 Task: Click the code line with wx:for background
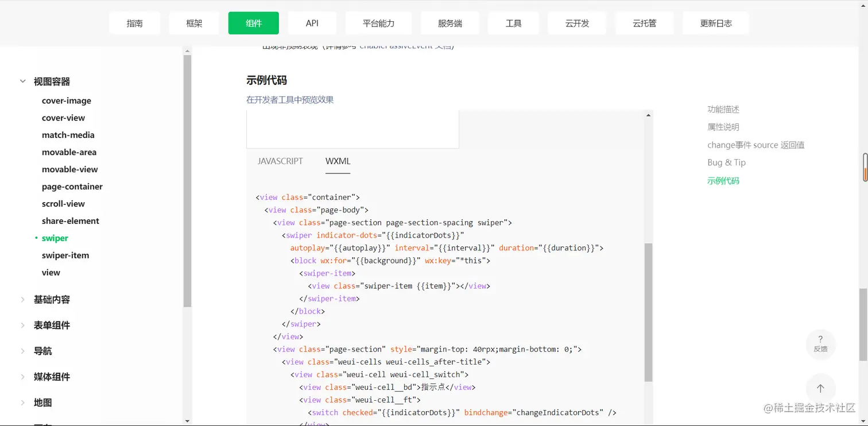click(x=390, y=261)
